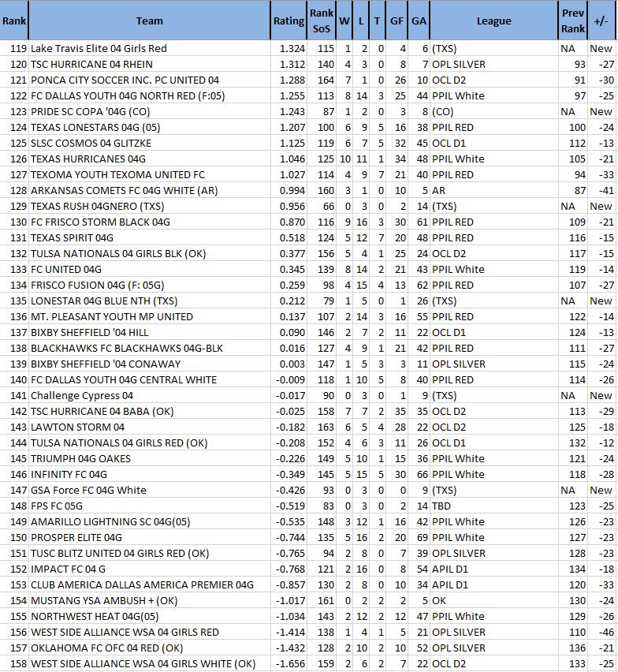Select OKLAHOMA FC OFC 04 RED (OK)

pyautogui.click(x=150, y=648)
